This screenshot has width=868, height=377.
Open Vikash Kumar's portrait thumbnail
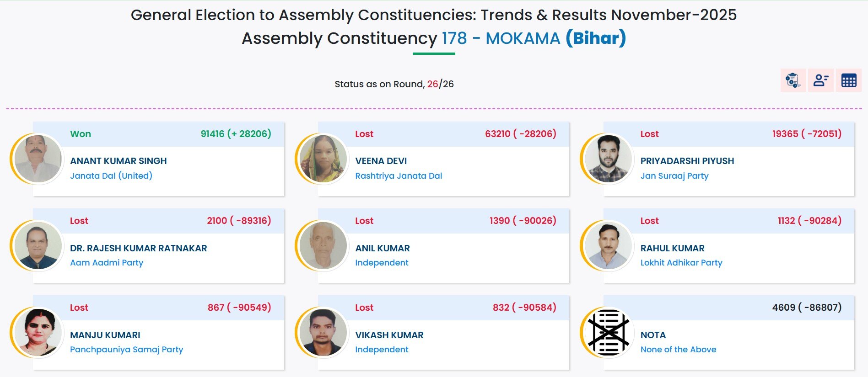(x=323, y=332)
